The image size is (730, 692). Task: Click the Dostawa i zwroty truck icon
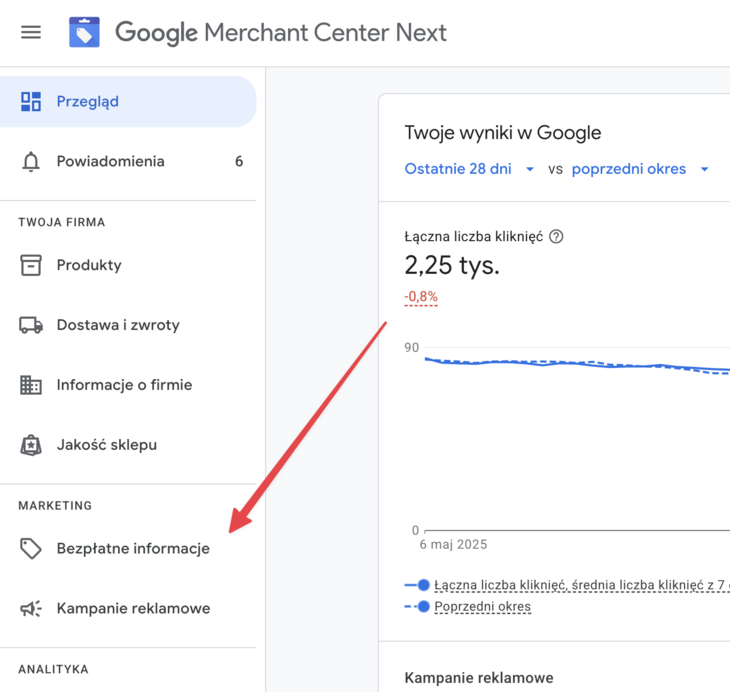[31, 325]
